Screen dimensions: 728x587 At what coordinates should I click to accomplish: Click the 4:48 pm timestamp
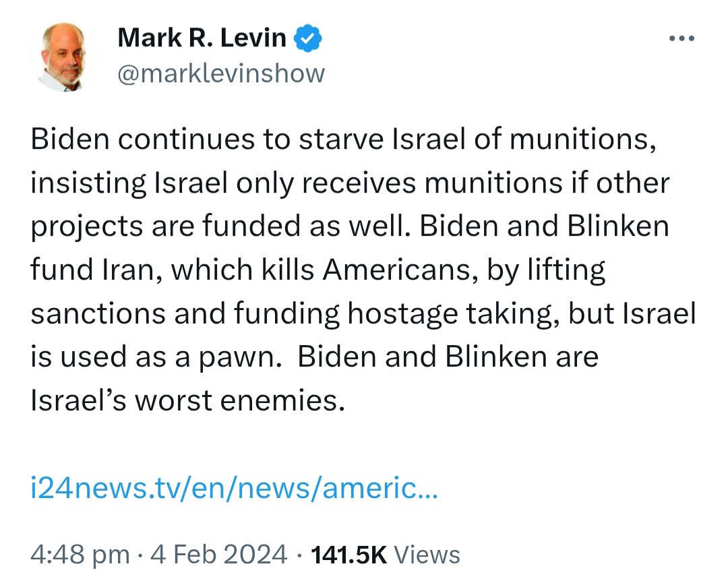tap(80, 555)
